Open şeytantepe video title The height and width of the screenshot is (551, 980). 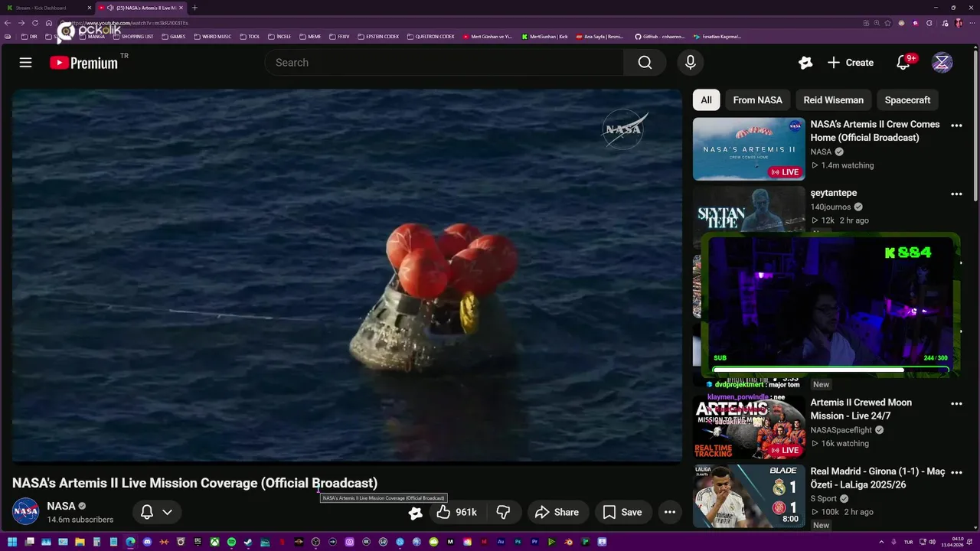(833, 193)
